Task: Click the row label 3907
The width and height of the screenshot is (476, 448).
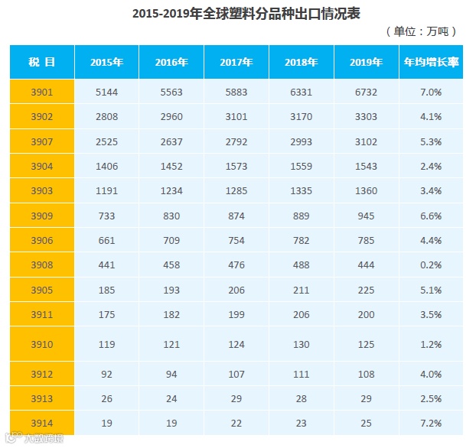Action: (42, 141)
